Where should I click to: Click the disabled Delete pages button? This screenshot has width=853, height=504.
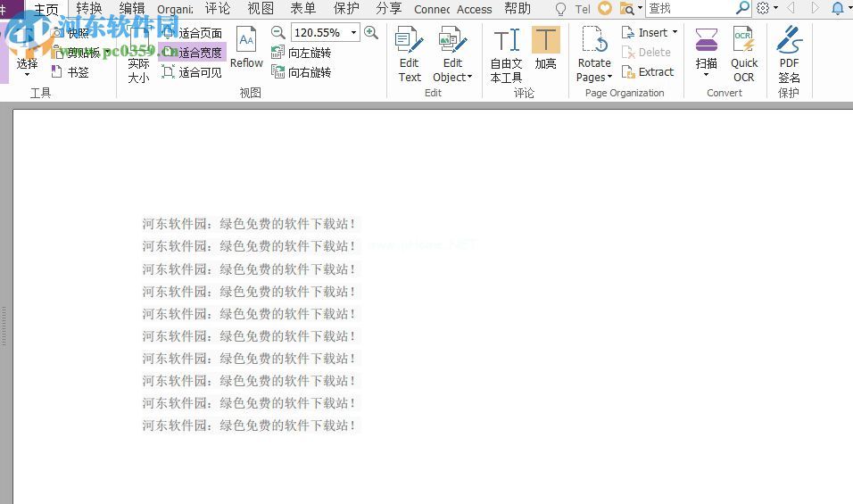[x=647, y=53]
